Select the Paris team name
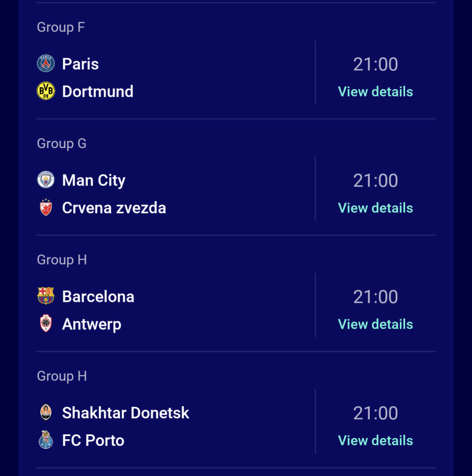Viewport: 472px width, 476px height. 80,64
